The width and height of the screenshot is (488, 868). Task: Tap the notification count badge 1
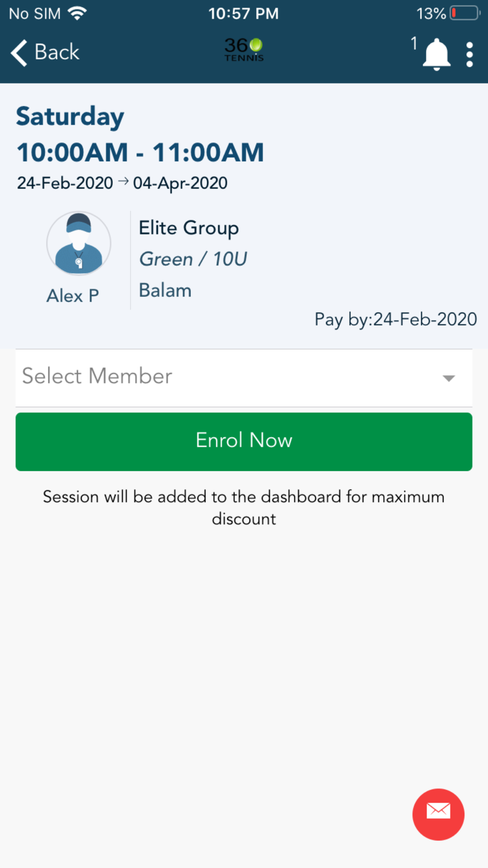pyautogui.click(x=414, y=43)
